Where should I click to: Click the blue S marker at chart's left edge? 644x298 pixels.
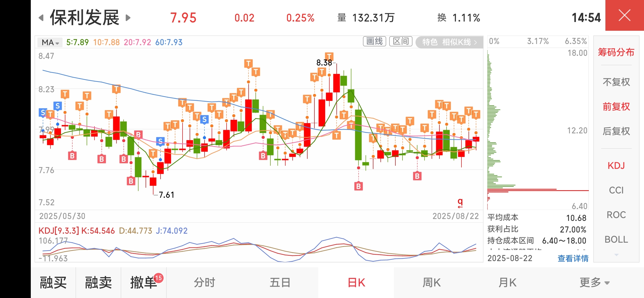coord(43,113)
